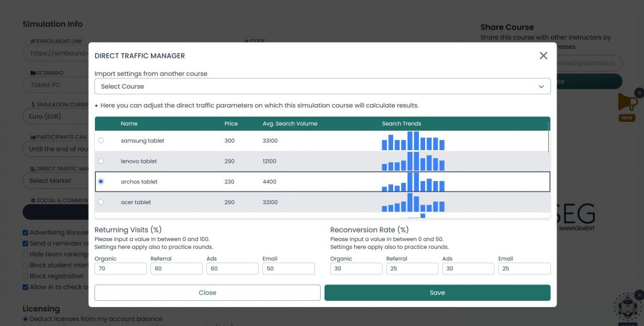Dismiss the robot assistant small X
644x326 pixels.
(x=639, y=295)
